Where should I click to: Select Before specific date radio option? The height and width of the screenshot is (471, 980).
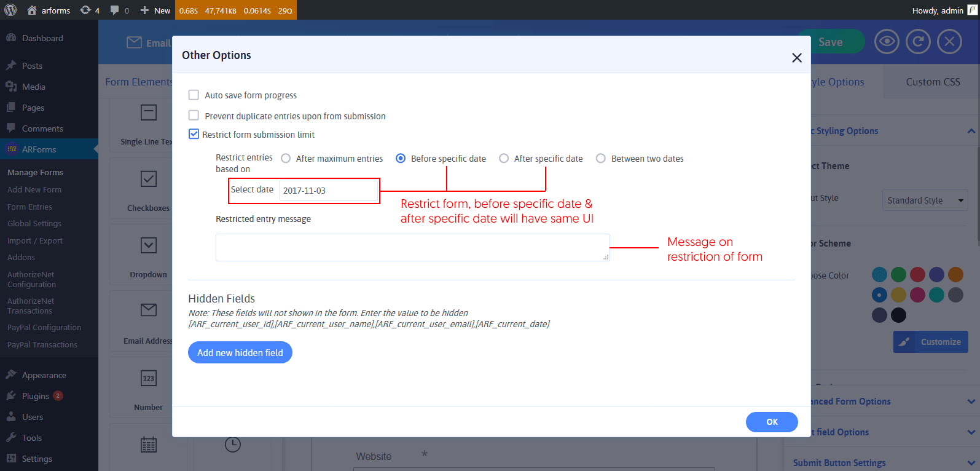pyautogui.click(x=401, y=158)
